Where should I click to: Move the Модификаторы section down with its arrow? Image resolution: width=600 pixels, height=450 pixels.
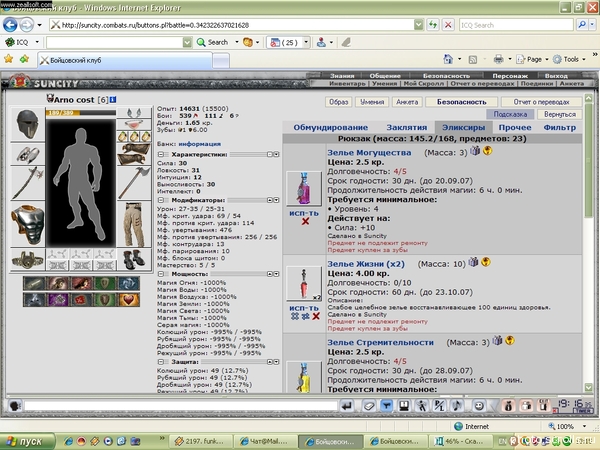(276, 200)
